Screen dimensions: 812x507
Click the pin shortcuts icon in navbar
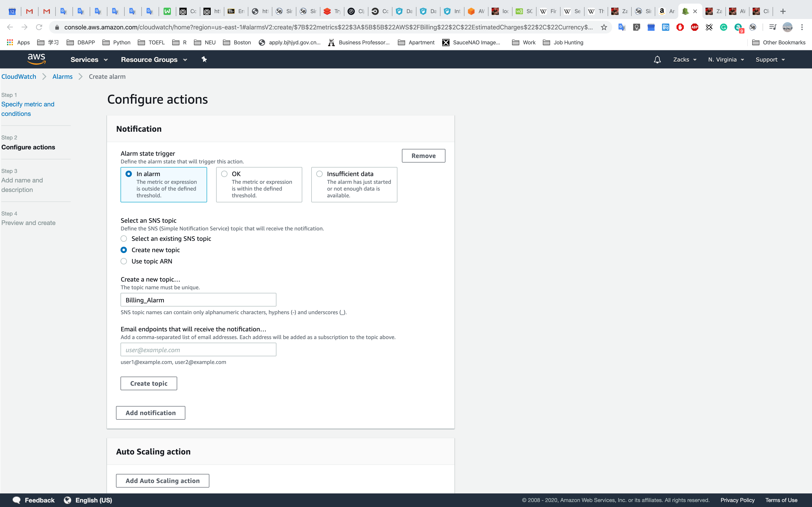[204, 59]
